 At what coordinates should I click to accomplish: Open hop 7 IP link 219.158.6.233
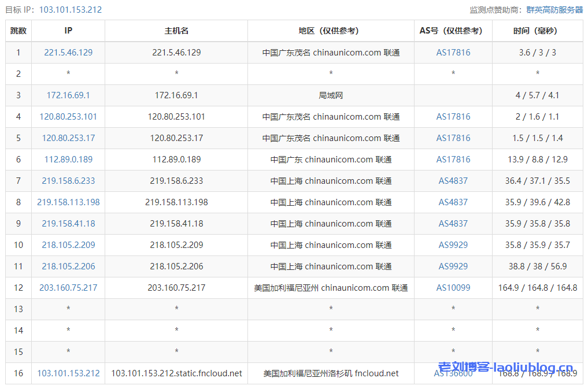[x=68, y=181]
